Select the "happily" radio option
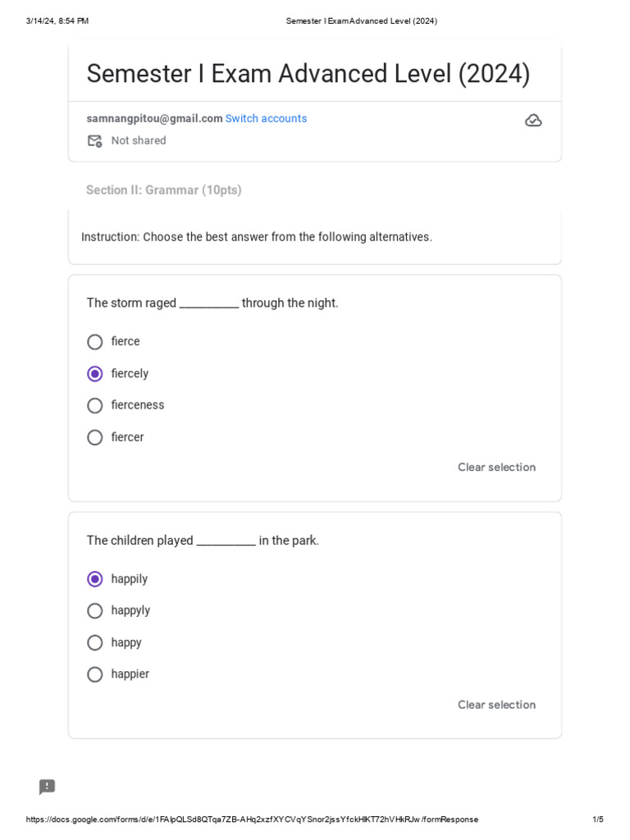 click(x=95, y=579)
